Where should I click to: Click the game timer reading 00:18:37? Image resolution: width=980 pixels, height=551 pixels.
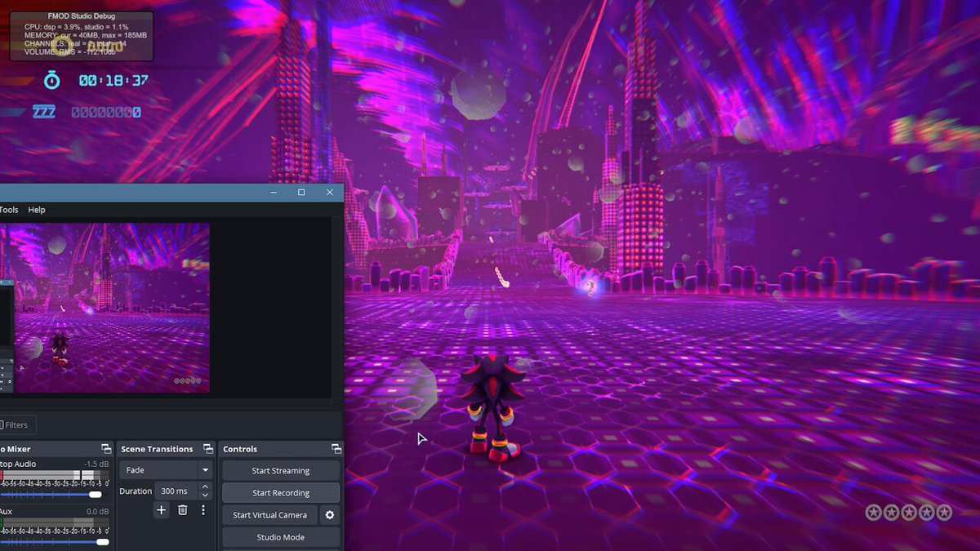coord(114,81)
